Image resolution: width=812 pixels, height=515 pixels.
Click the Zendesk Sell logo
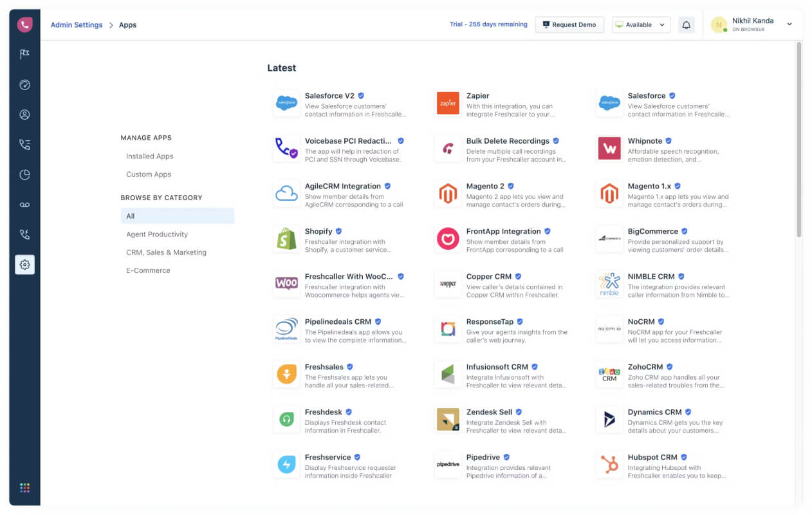(x=447, y=420)
